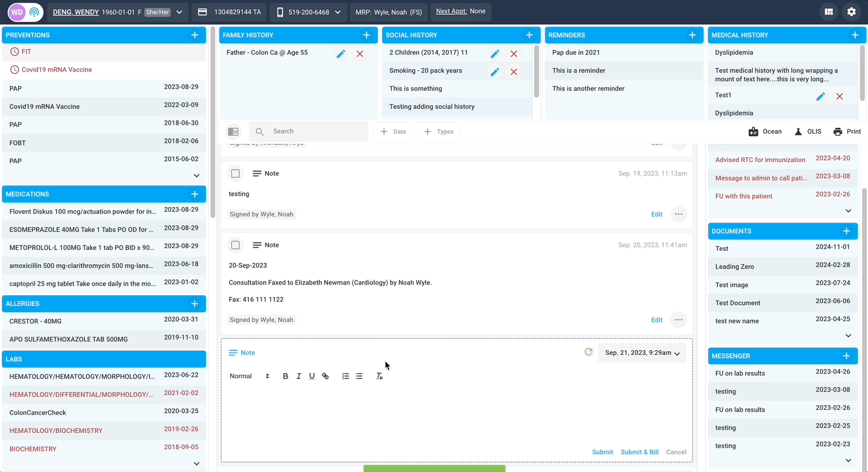Delete Smoking 20 pack years entry
Screen dimensions: 868x472
(x=514, y=72)
